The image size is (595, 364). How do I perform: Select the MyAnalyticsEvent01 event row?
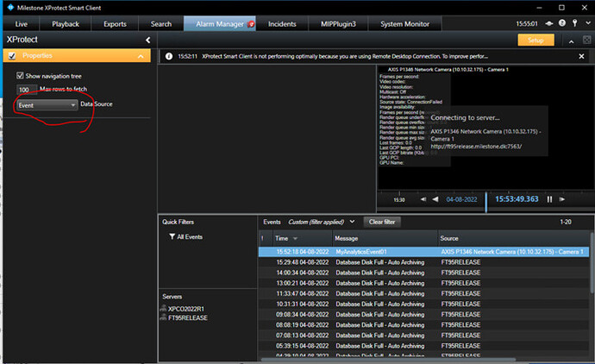(423, 252)
